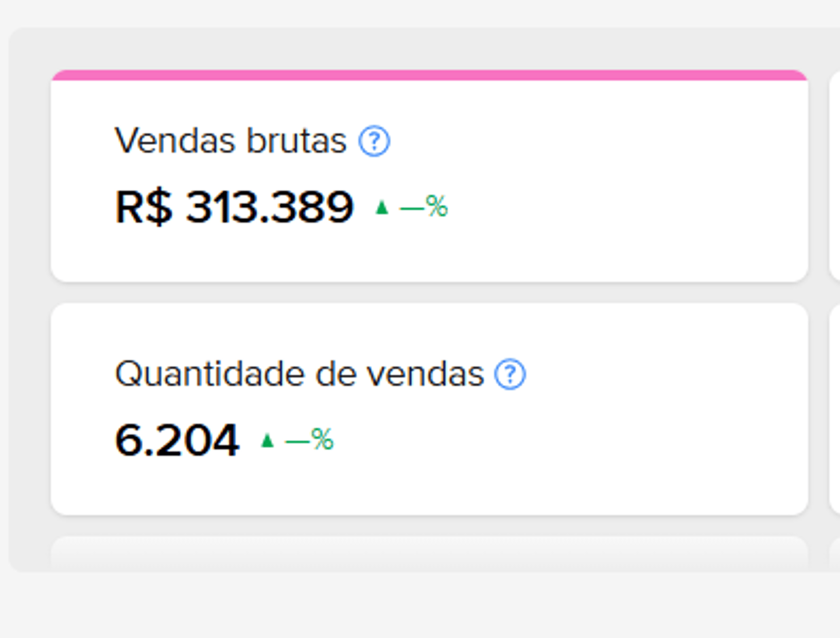Click the green up arrow beside R$ 313.389
The width and height of the screenshot is (840, 638).
tap(382, 207)
